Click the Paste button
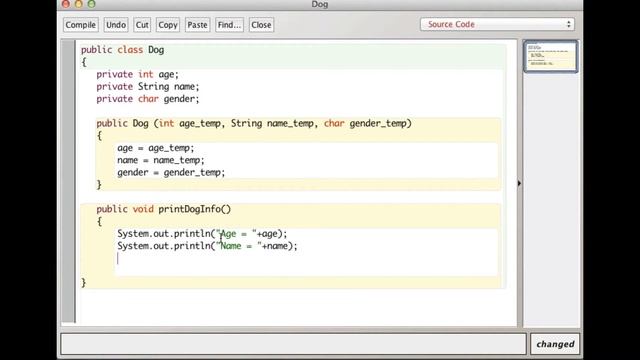640x360 pixels. tap(197, 25)
